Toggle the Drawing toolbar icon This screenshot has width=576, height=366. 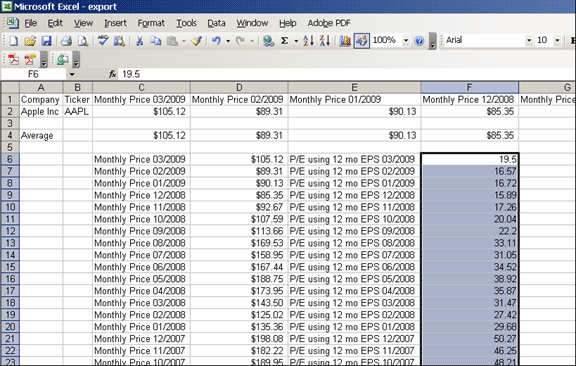coord(362,40)
